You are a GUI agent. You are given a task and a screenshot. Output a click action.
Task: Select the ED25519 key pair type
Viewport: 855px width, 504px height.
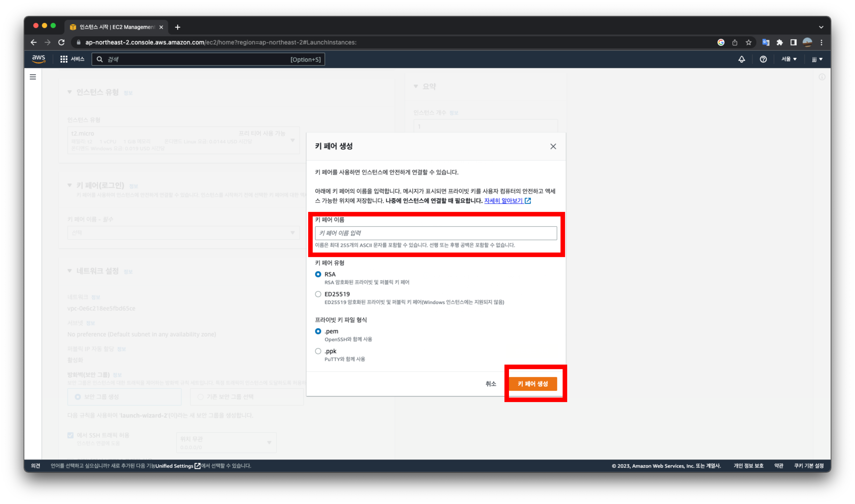(318, 294)
